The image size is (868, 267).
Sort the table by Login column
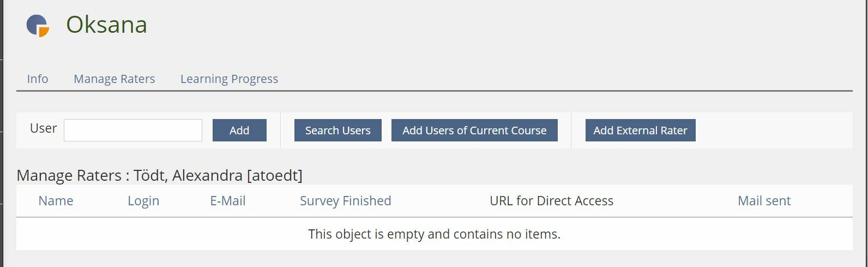tap(143, 201)
